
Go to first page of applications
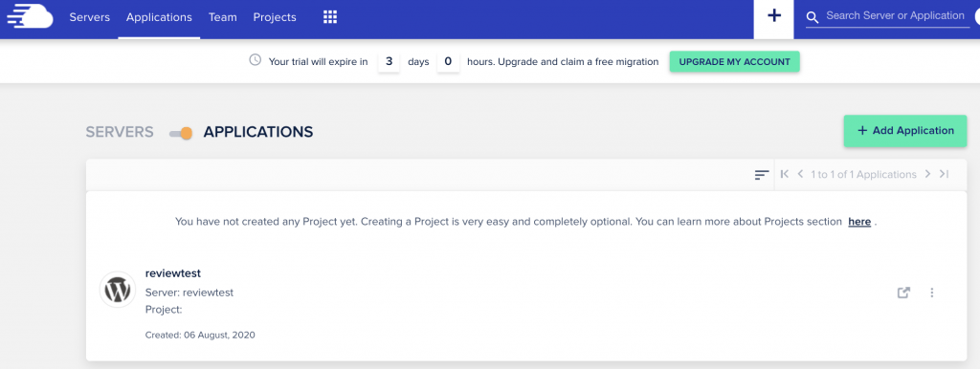(x=785, y=174)
